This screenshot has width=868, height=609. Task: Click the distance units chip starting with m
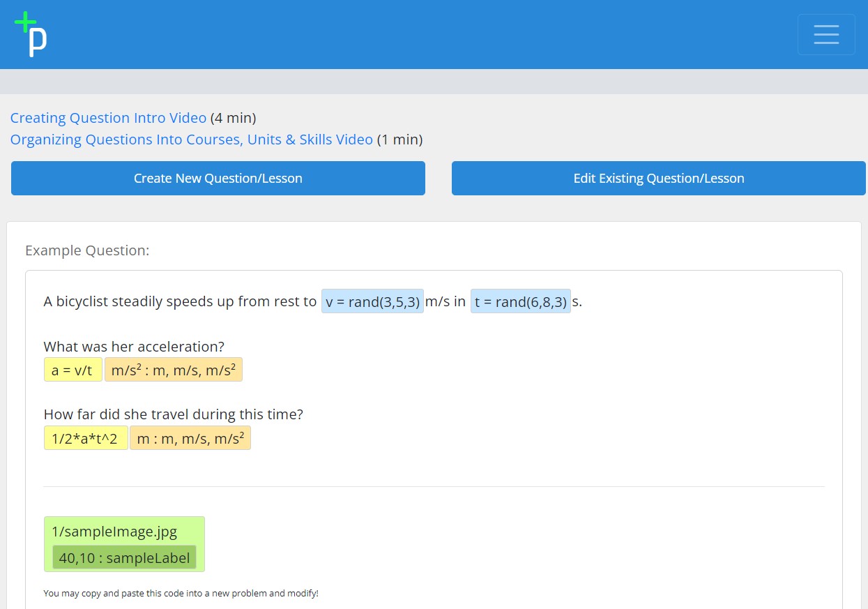coord(190,438)
